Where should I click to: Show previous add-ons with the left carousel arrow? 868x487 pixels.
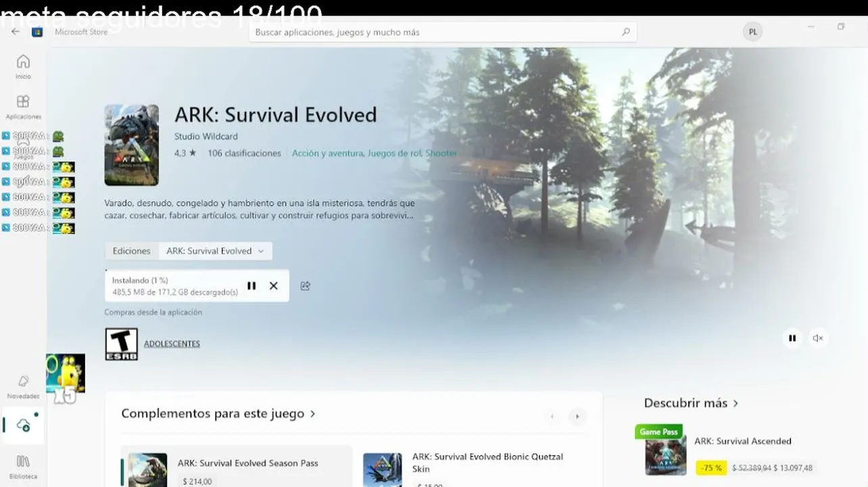coord(552,417)
